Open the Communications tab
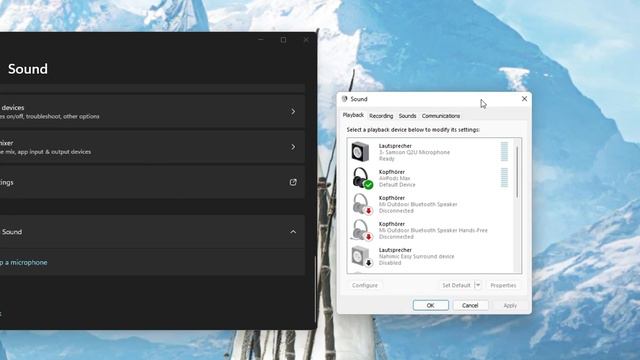Viewport: 640px width, 360px height. pos(441,116)
